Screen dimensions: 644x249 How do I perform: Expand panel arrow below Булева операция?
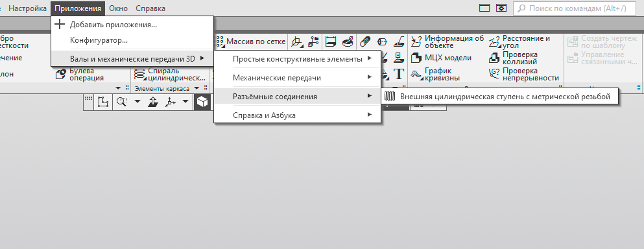(x=118, y=88)
